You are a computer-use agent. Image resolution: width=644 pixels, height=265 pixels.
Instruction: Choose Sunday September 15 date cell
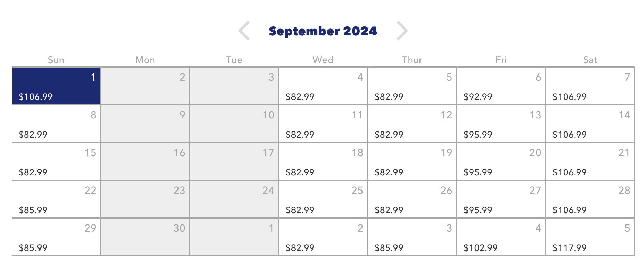coord(56,161)
